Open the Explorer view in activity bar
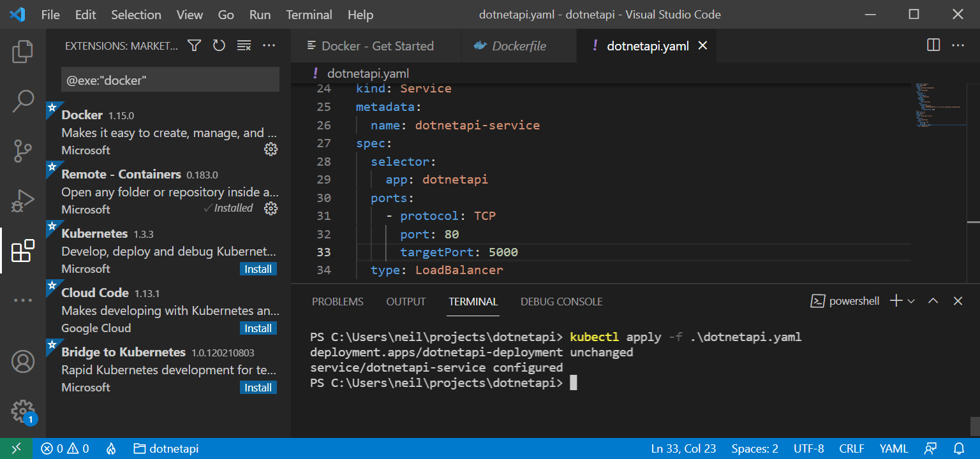 pyautogui.click(x=23, y=52)
